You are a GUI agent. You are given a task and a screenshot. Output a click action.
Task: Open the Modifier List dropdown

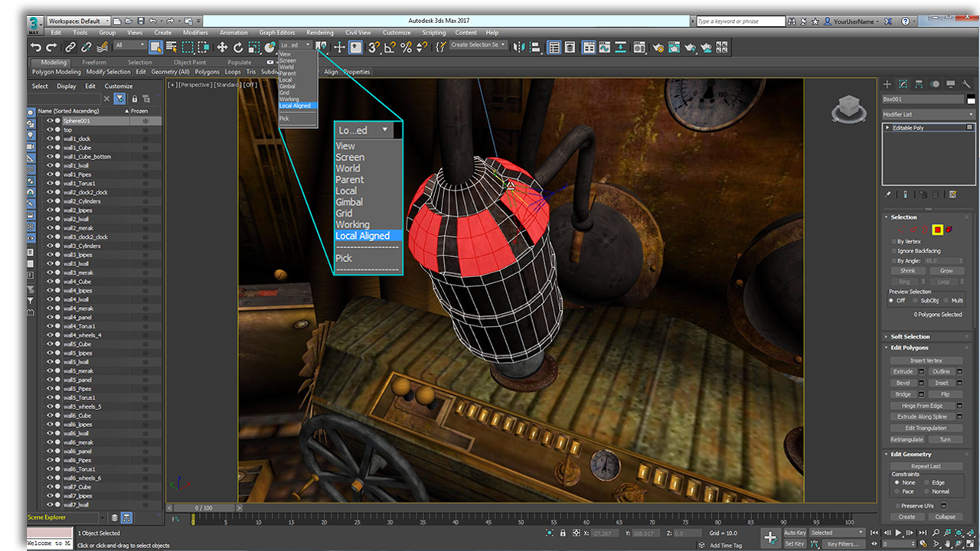[x=928, y=114]
